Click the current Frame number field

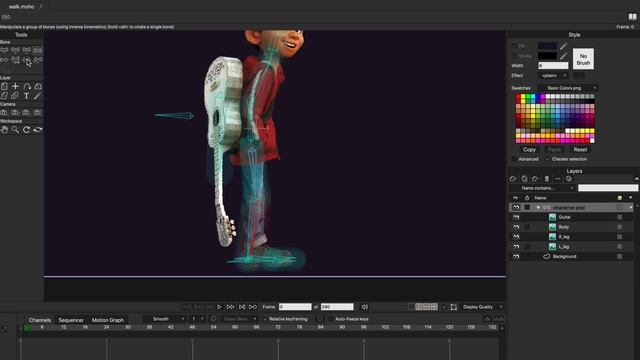[295, 307]
